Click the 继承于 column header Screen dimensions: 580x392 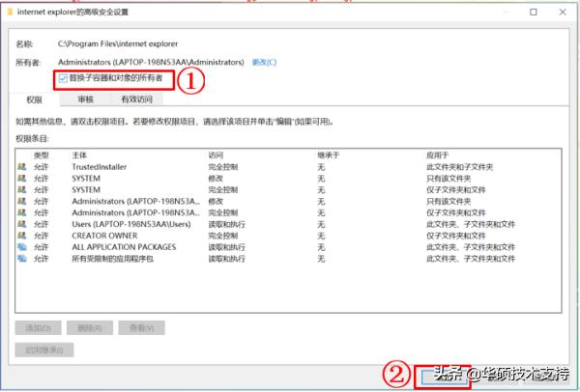pos(328,155)
